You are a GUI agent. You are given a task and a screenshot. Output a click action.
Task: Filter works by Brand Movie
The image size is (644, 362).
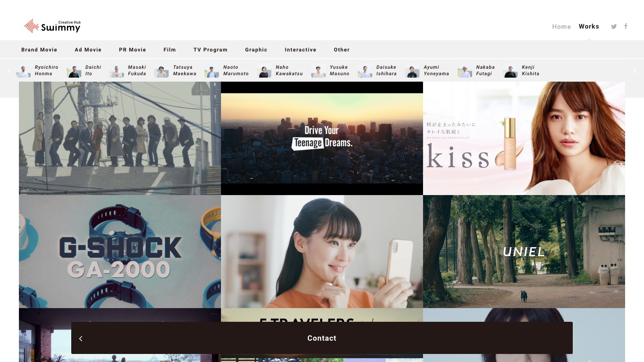pos(39,50)
